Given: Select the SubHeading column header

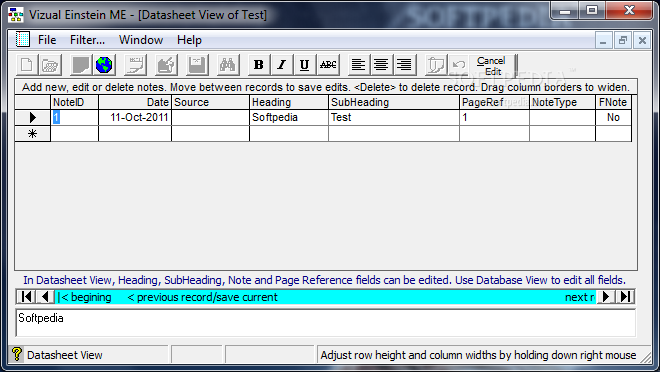Looking at the screenshot, I should pos(394,102).
